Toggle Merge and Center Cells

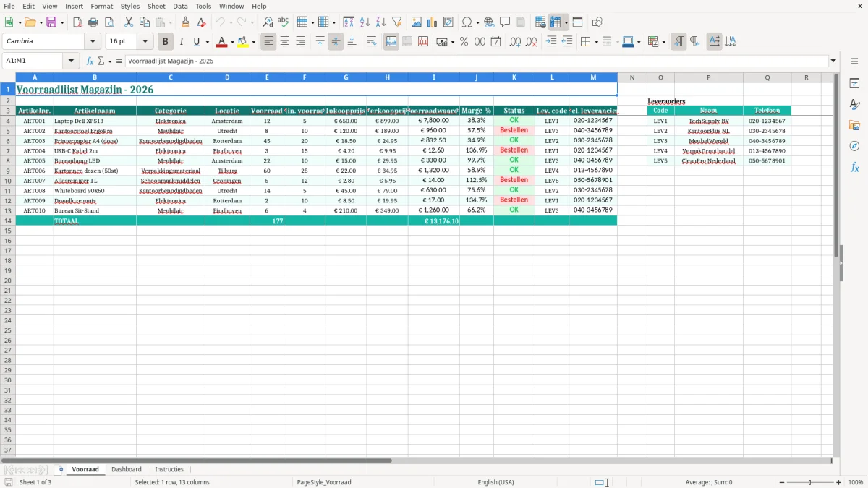[391, 42]
